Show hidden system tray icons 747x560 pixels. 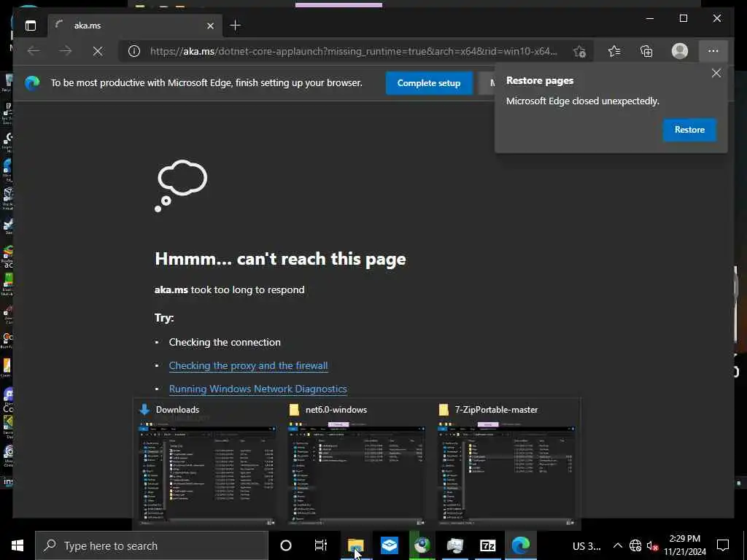[x=617, y=545]
